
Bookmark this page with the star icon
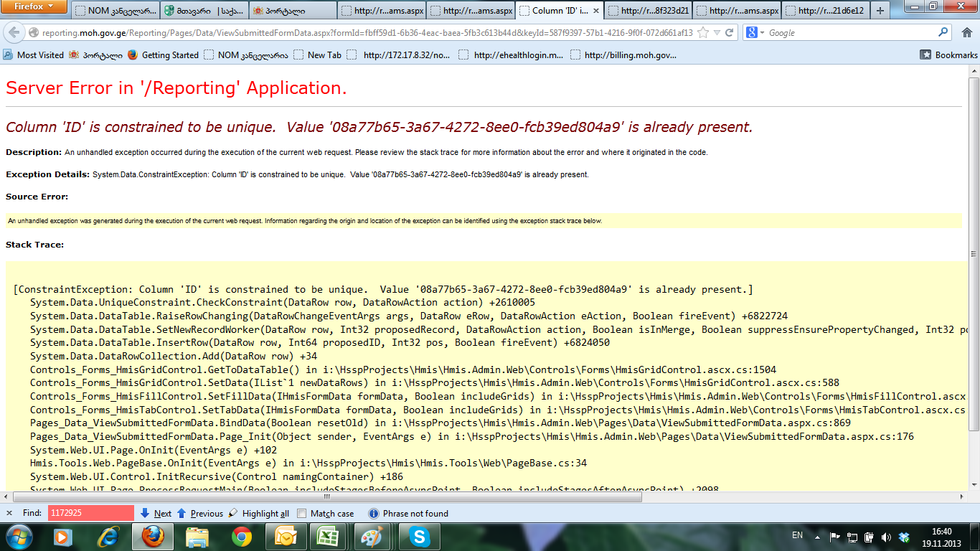pyautogui.click(x=703, y=32)
